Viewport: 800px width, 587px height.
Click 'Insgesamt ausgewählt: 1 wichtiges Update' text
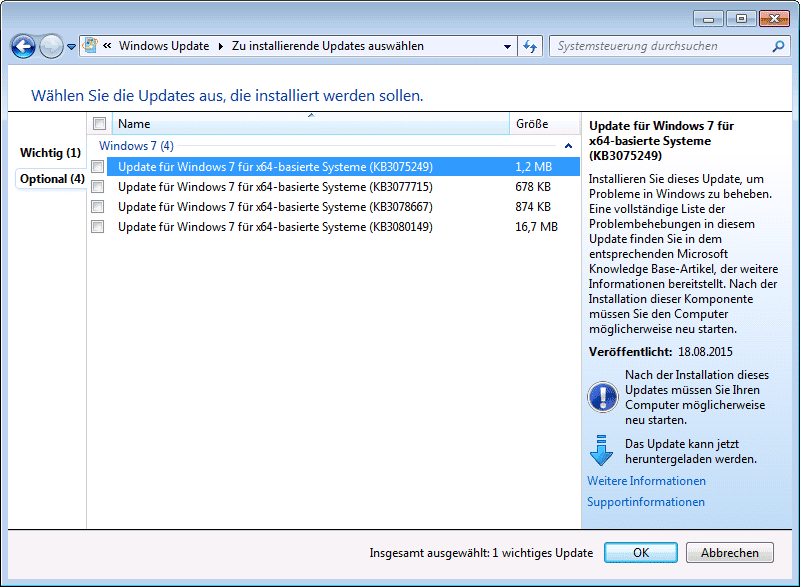click(481, 553)
